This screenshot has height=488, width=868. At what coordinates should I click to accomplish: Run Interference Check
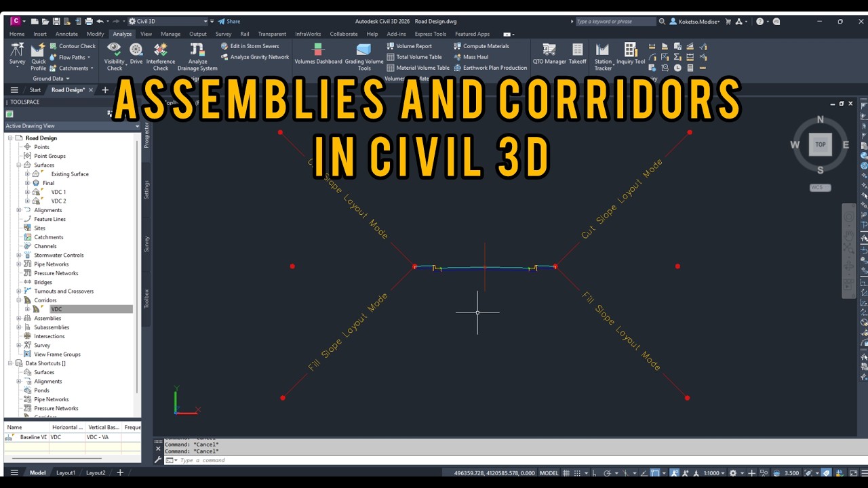[x=161, y=57]
